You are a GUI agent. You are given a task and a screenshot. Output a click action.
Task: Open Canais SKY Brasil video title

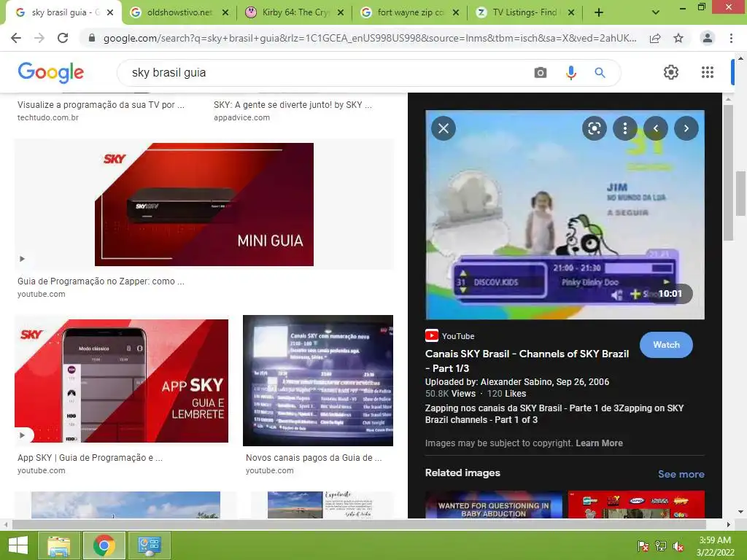pyautogui.click(x=527, y=360)
